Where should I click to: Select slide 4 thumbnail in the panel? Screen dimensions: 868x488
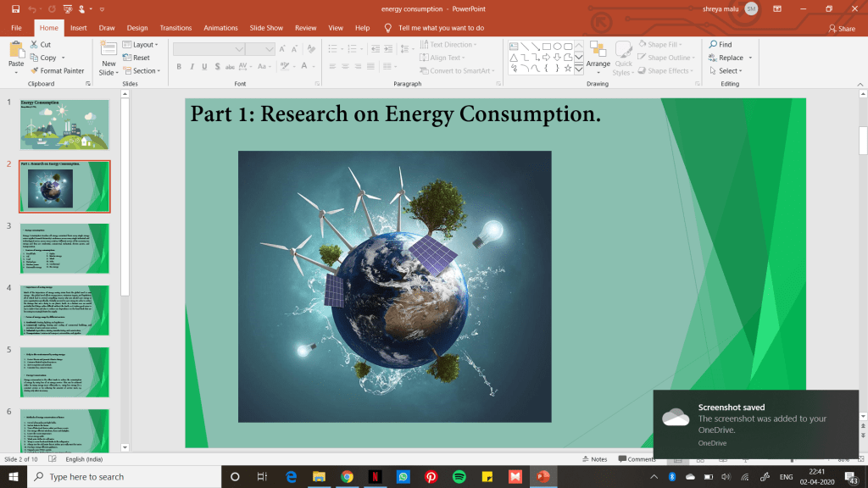(x=64, y=309)
